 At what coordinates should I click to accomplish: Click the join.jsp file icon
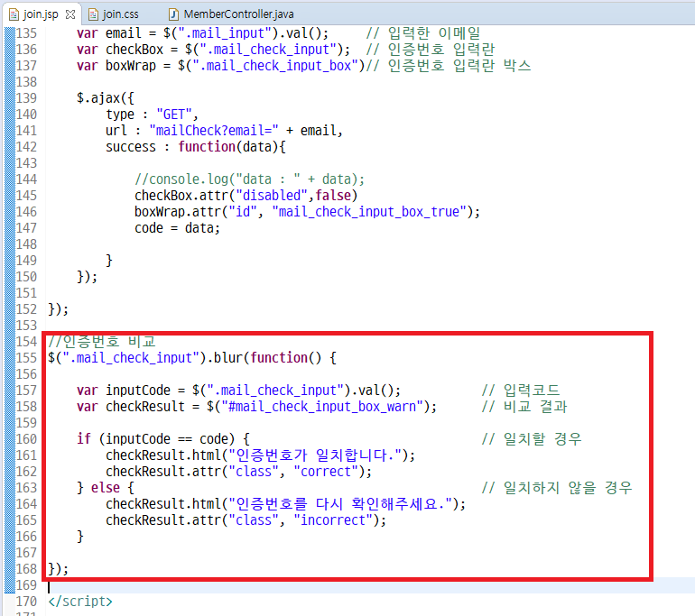[x=14, y=14]
